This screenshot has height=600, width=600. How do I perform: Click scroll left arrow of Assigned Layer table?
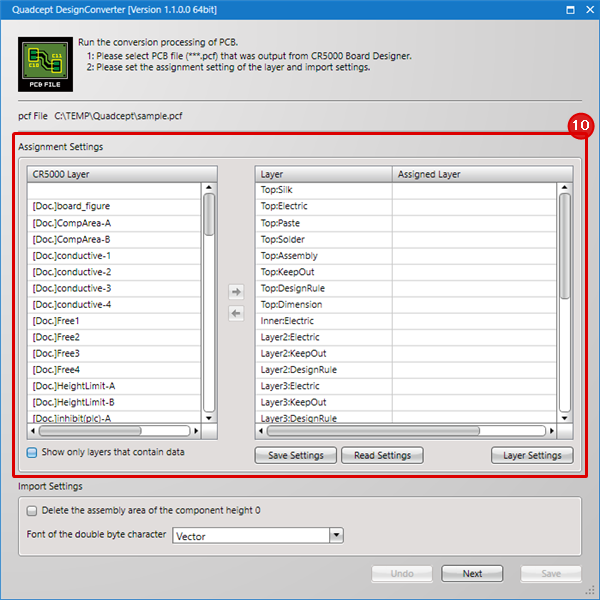point(261,431)
